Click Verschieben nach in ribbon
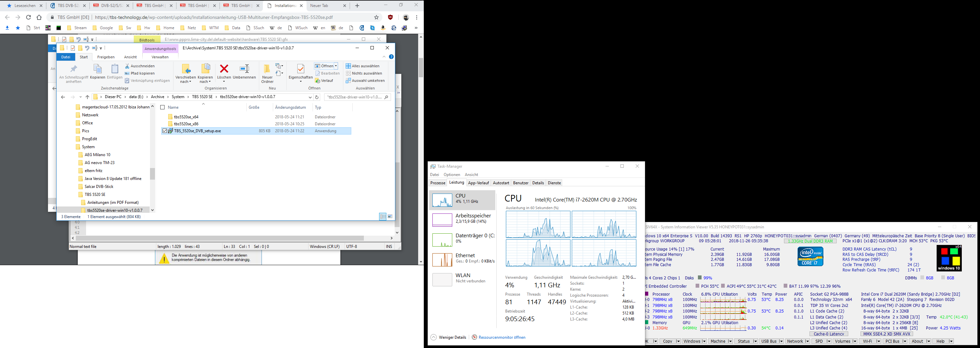980x348 pixels. click(x=186, y=74)
